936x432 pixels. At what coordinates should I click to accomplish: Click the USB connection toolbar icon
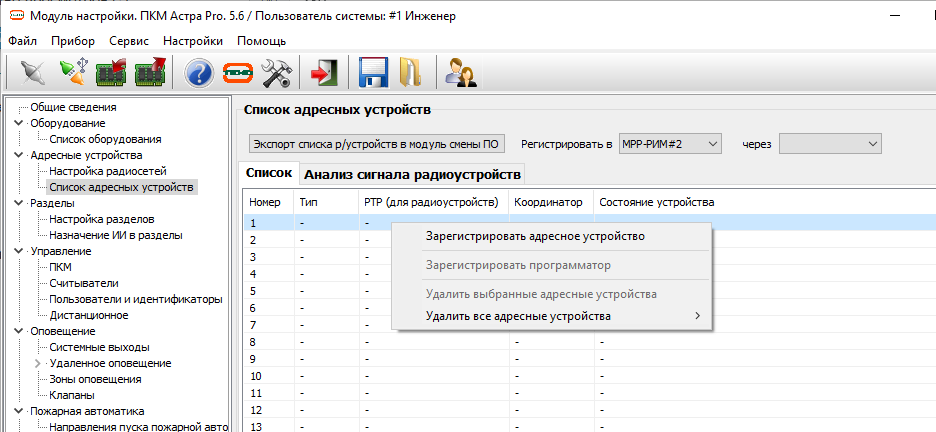[71, 74]
